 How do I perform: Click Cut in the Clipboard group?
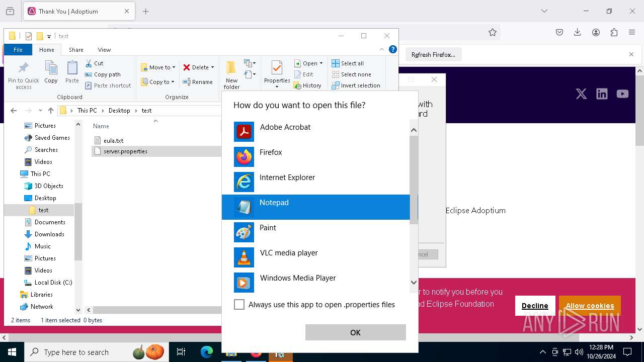(x=94, y=63)
